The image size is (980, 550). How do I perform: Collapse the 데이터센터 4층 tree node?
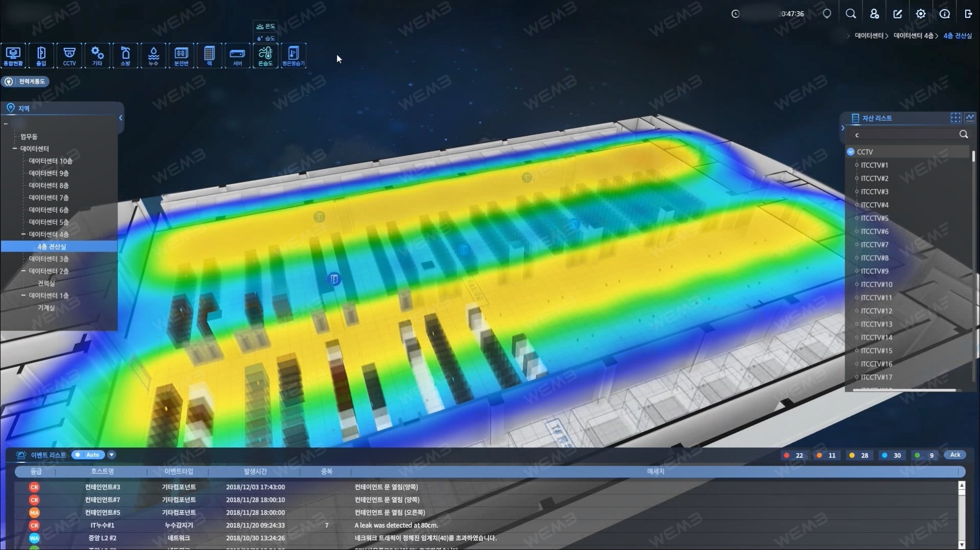point(23,234)
